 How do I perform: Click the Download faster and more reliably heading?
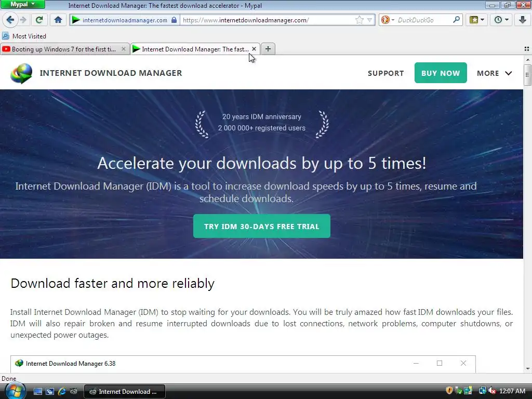[x=113, y=283]
